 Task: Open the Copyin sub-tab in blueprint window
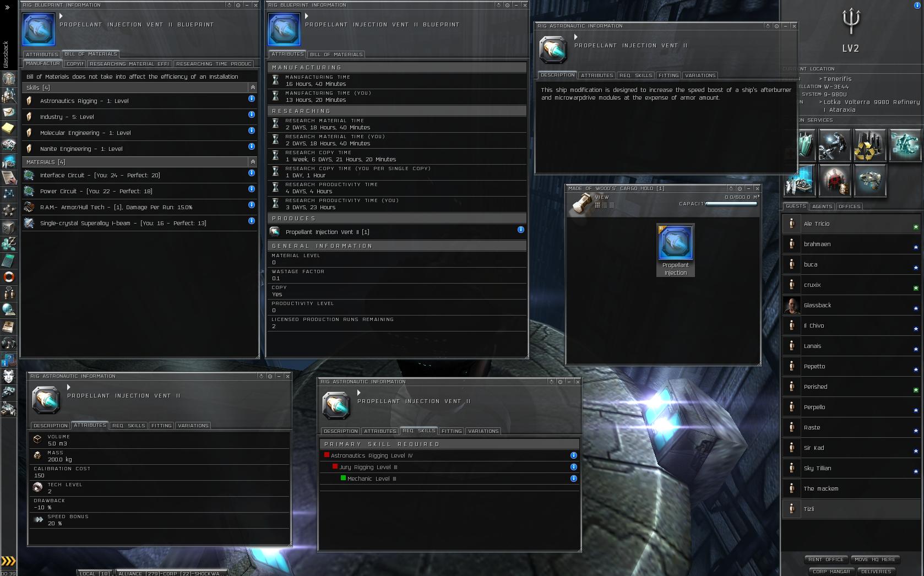(x=75, y=64)
